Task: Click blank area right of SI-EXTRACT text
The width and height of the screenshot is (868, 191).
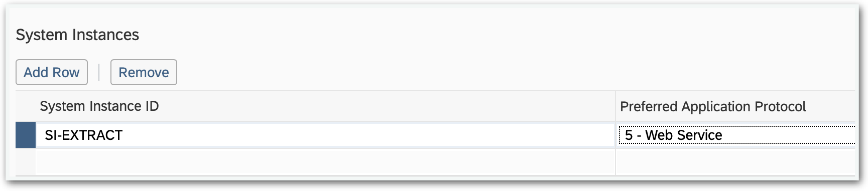Action: click(x=369, y=135)
